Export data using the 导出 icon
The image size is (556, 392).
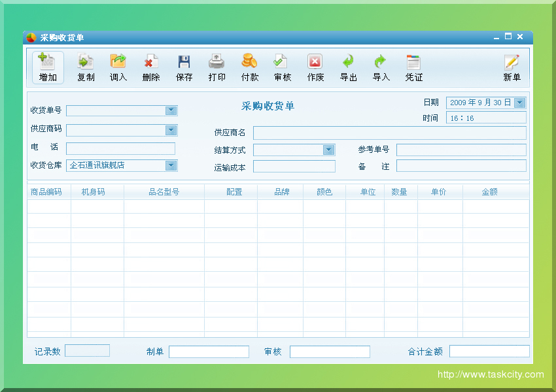pyautogui.click(x=348, y=67)
